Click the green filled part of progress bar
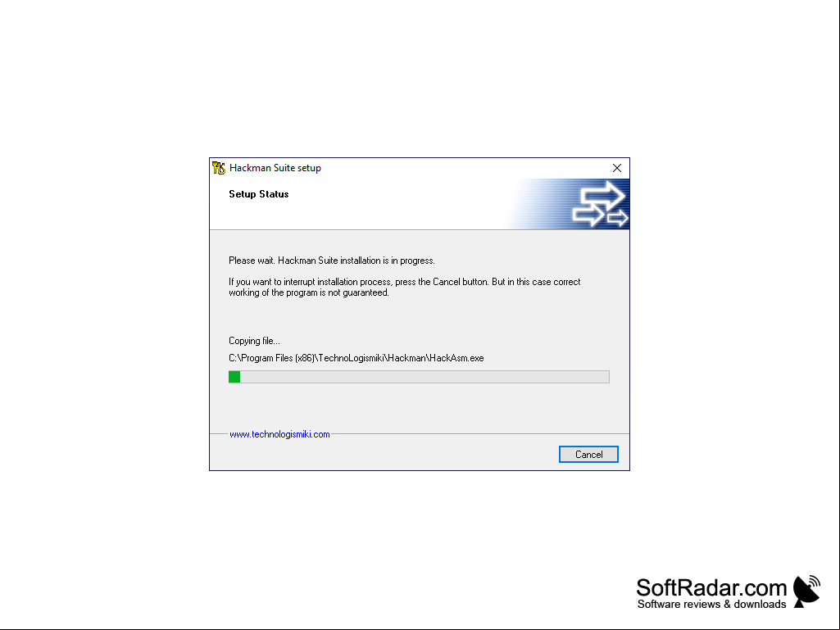 tap(234, 377)
